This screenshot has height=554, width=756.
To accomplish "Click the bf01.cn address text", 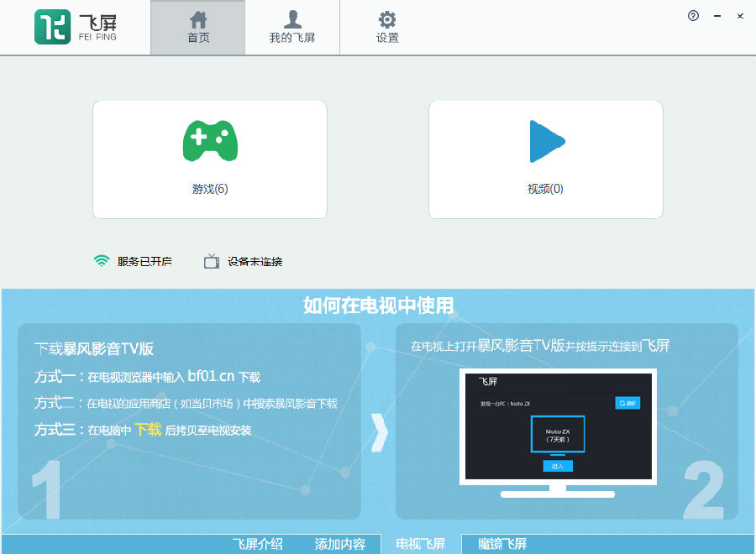I will click(211, 376).
